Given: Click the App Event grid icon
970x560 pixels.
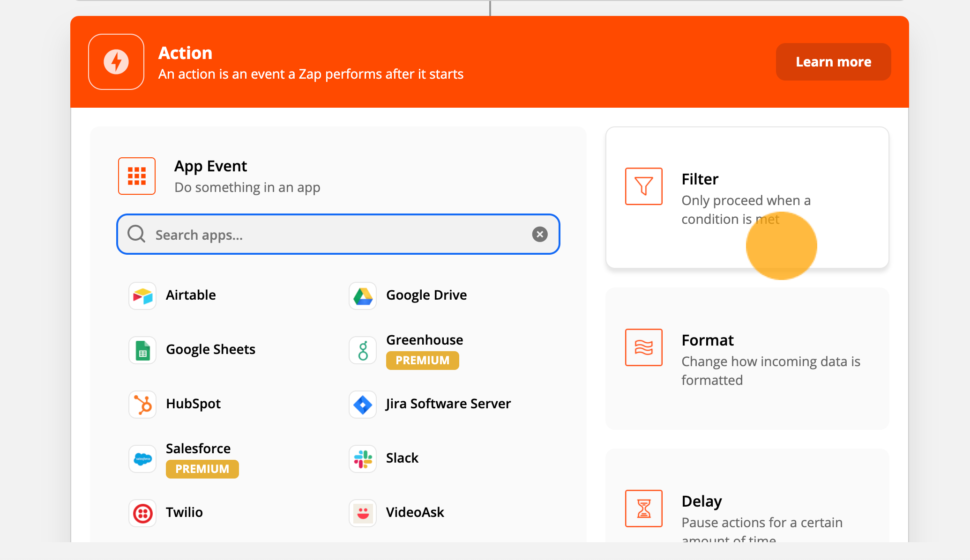Looking at the screenshot, I should [137, 176].
